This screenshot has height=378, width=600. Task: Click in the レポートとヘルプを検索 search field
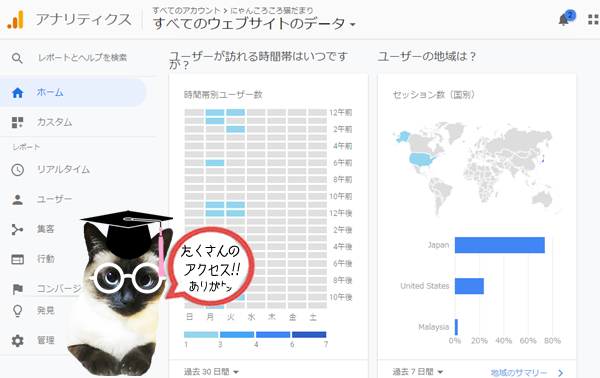(x=83, y=58)
